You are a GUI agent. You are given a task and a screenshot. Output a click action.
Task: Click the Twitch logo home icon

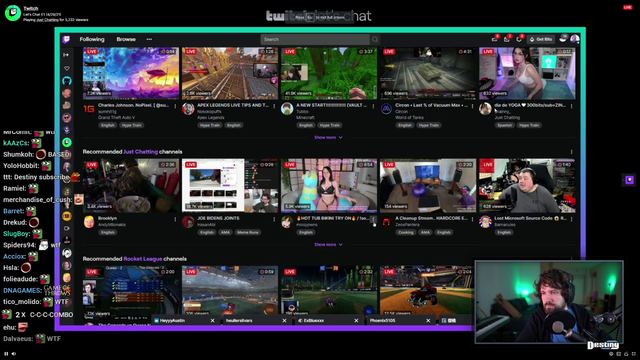coord(67,39)
